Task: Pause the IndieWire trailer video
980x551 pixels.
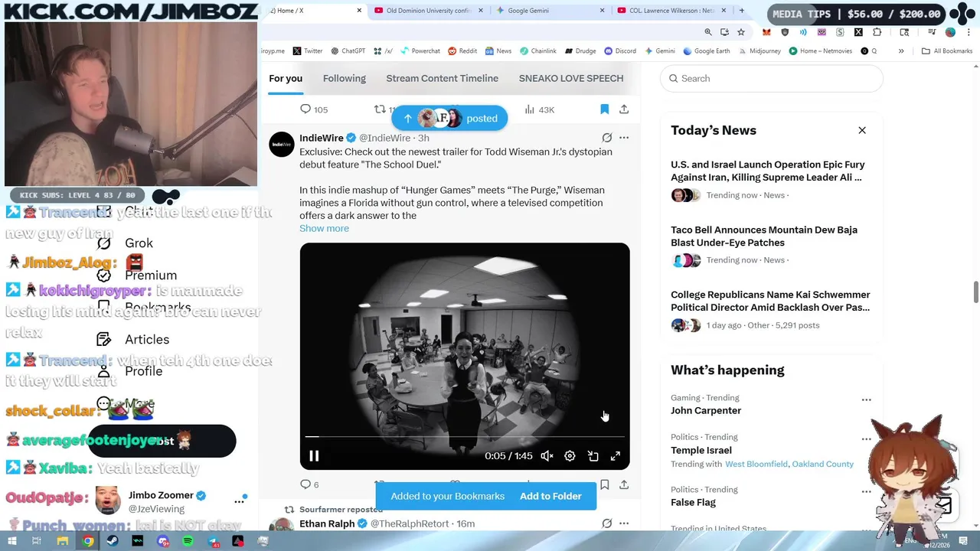Action: point(314,456)
